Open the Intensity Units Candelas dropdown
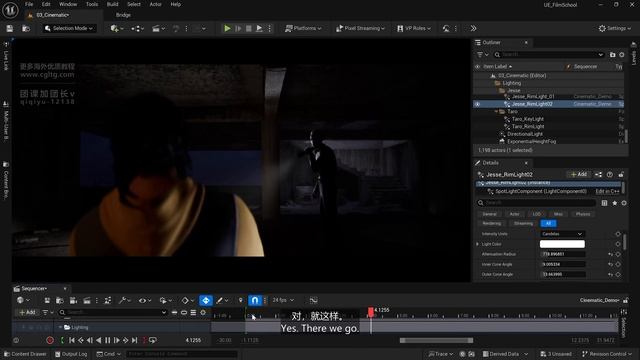Screen dimensions: 640x360 562,234
